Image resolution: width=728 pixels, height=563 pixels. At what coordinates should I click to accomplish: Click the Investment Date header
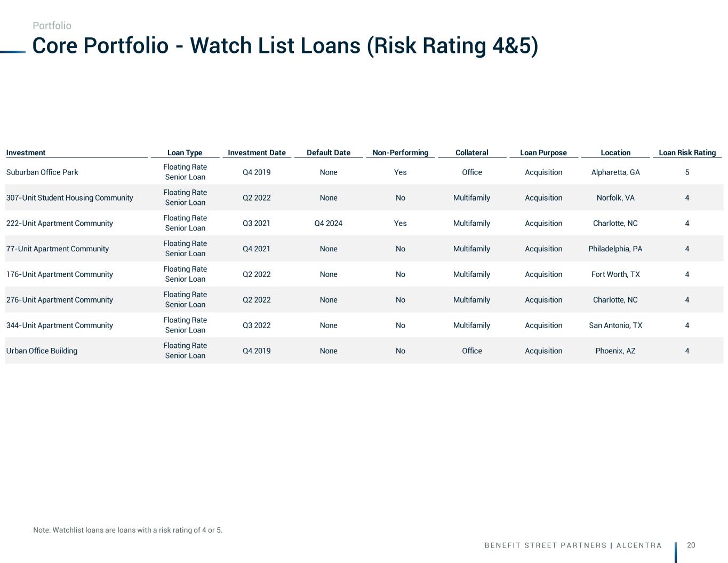(257, 153)
